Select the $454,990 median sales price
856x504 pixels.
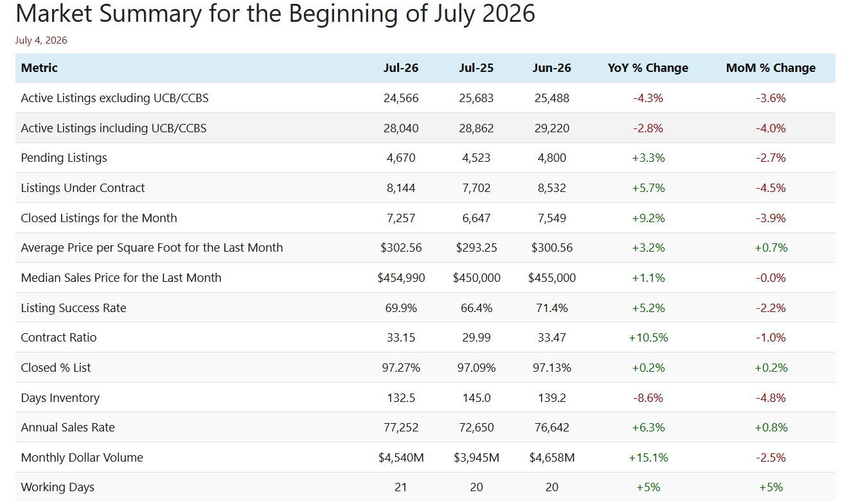401,278
